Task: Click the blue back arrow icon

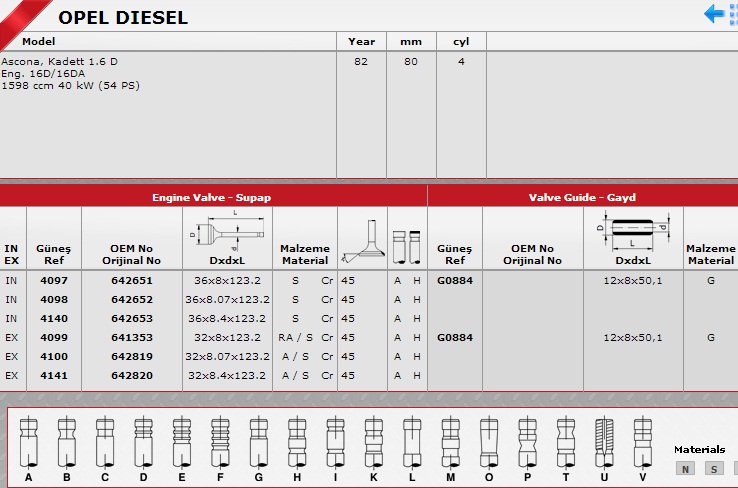Action: (x=716, y=13)
